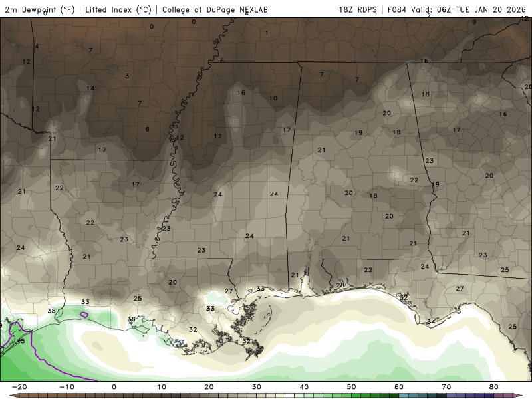Click the "-20" colorbar label

[19, 387]
